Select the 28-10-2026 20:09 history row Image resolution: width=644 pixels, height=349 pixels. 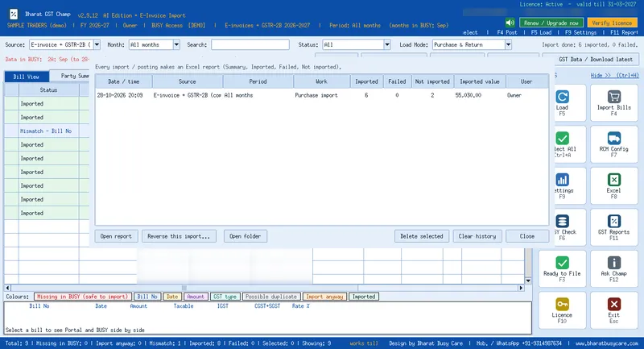click(322, 95)
